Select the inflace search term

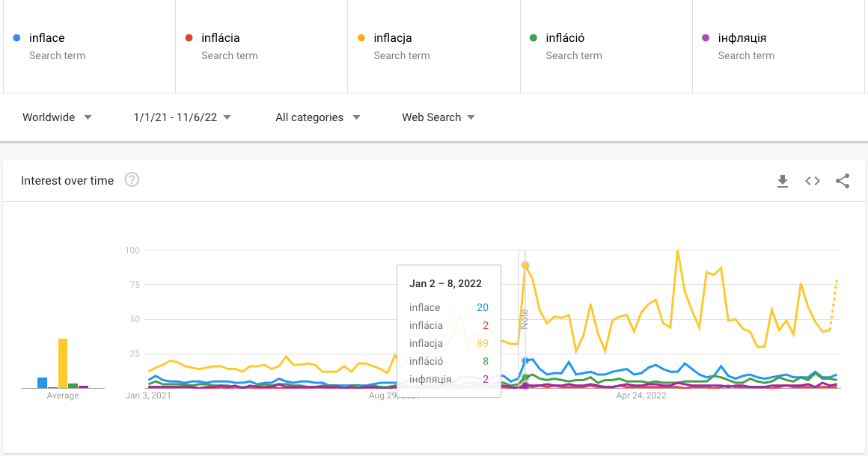pyautogui.click(x=46, y=38)
